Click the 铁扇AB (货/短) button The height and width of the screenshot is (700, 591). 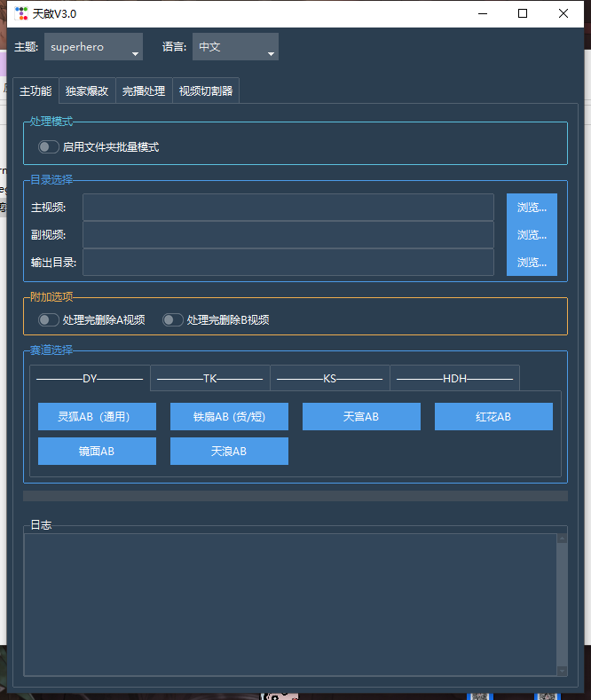229,417
